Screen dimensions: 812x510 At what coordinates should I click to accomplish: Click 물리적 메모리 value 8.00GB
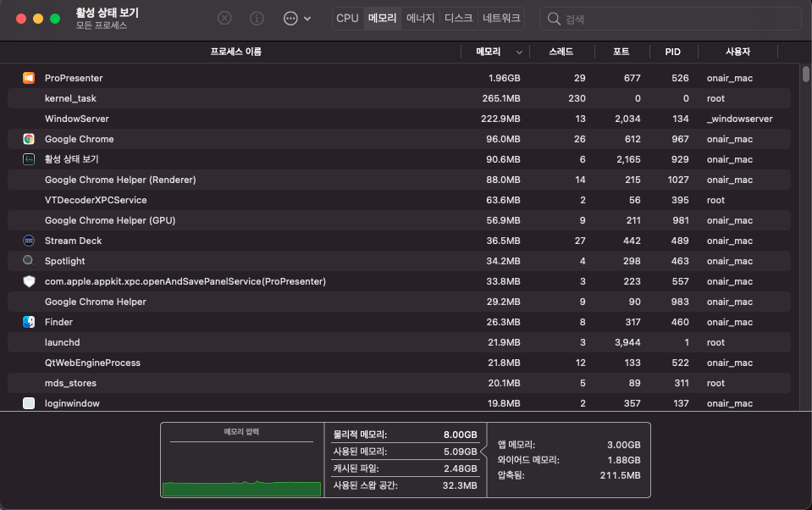[460, 435]
